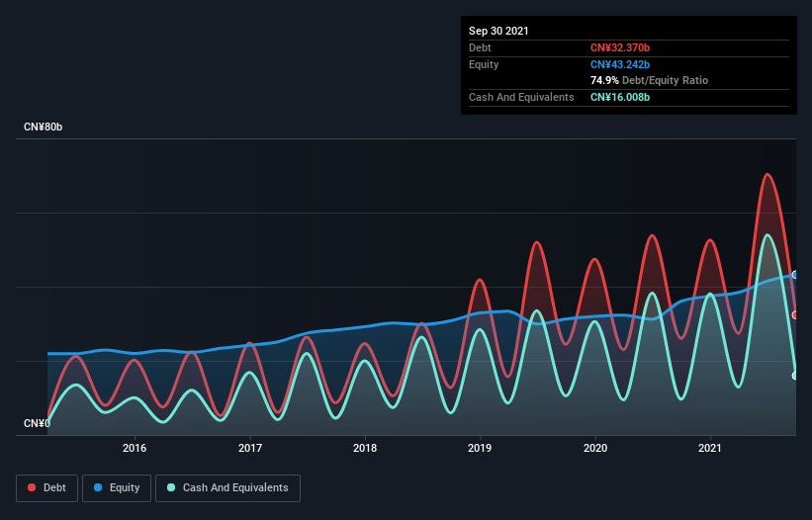Click the 2017 x-axis label
The width and height of the screenshot is (812, 520).
pyautogui.click(x=250, y=448)
